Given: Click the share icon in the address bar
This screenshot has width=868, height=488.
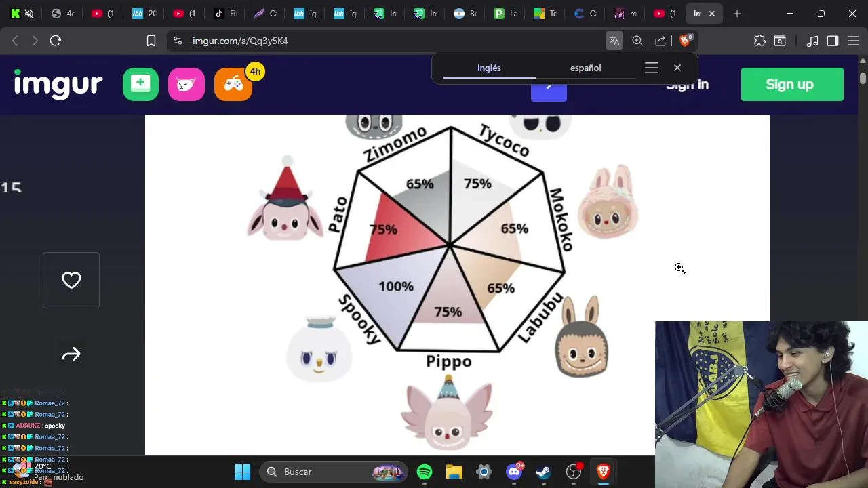Looking at the screenshot, I should coord(660,41).
